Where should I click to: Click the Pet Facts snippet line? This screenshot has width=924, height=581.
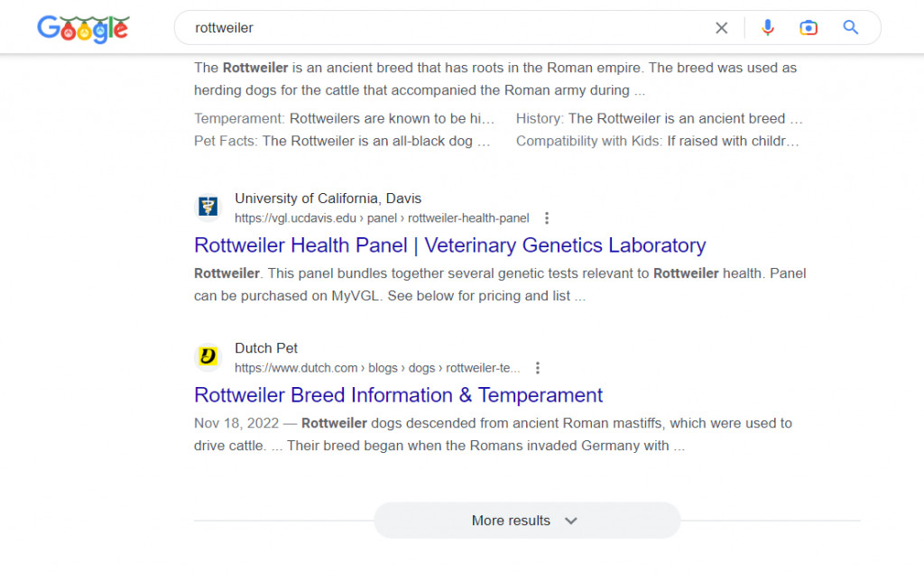pyautogui.click(x=342, y=141)
